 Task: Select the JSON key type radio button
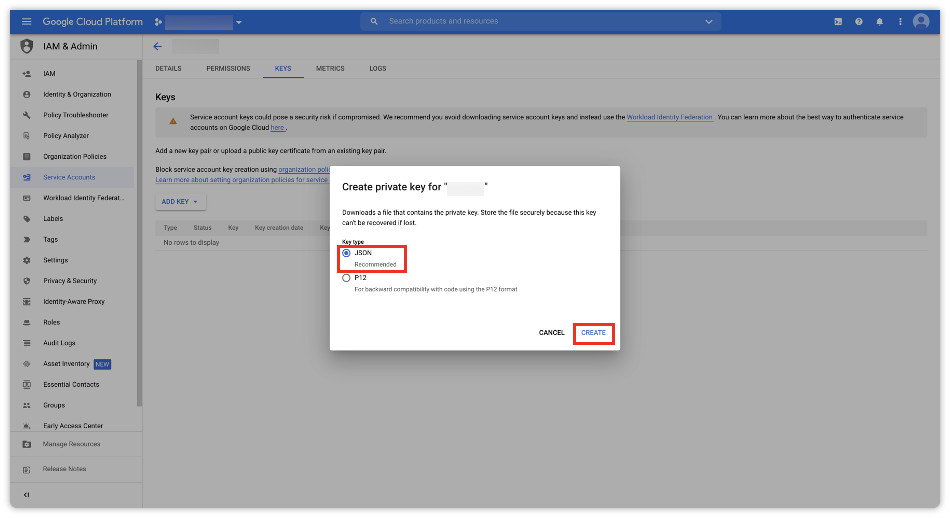(346, 253)
